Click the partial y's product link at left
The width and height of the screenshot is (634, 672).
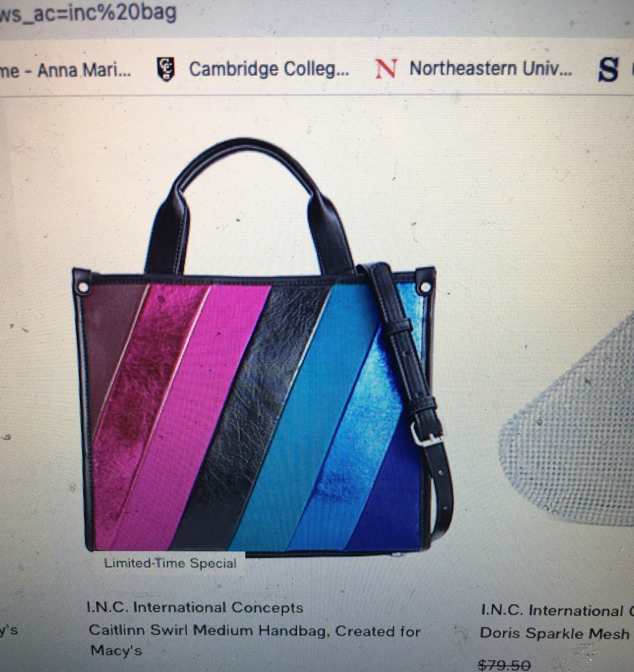9,631
